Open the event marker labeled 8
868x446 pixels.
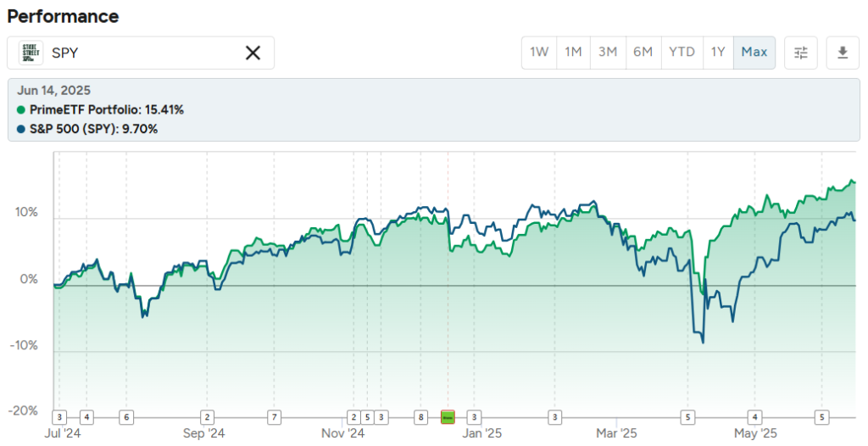[x=420, y=417]
